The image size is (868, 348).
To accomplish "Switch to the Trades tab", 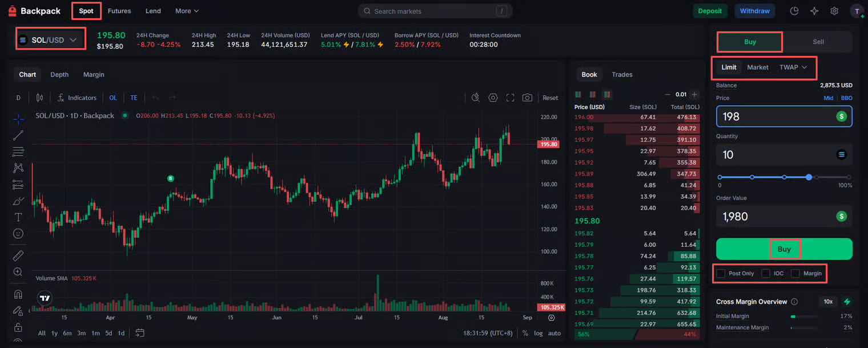I will [x=622, y=75].
